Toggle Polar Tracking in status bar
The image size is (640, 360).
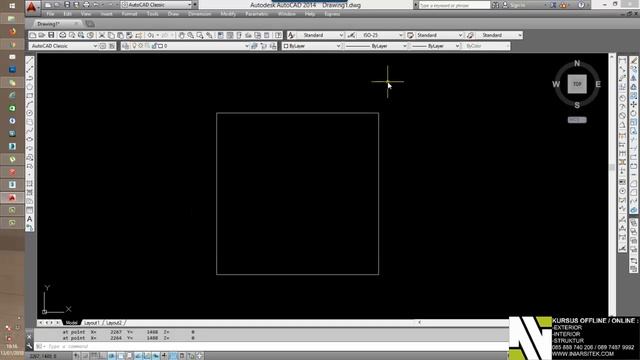[x=111, y=356]
